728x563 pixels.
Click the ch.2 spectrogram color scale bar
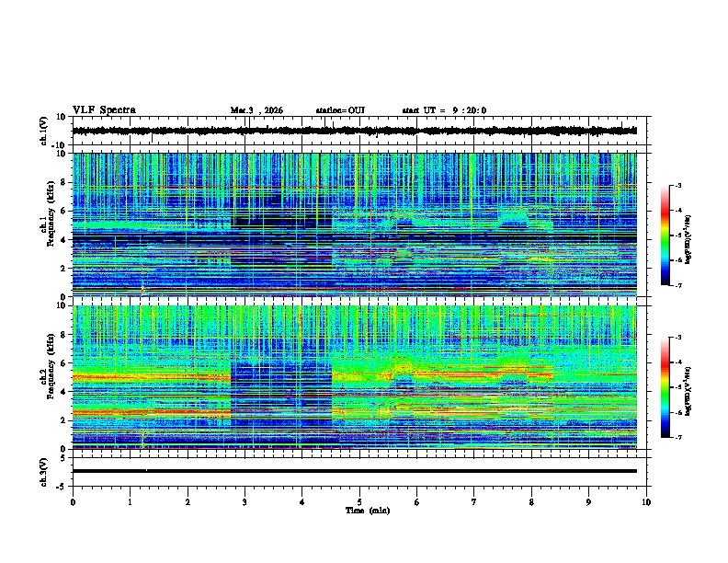665,387
